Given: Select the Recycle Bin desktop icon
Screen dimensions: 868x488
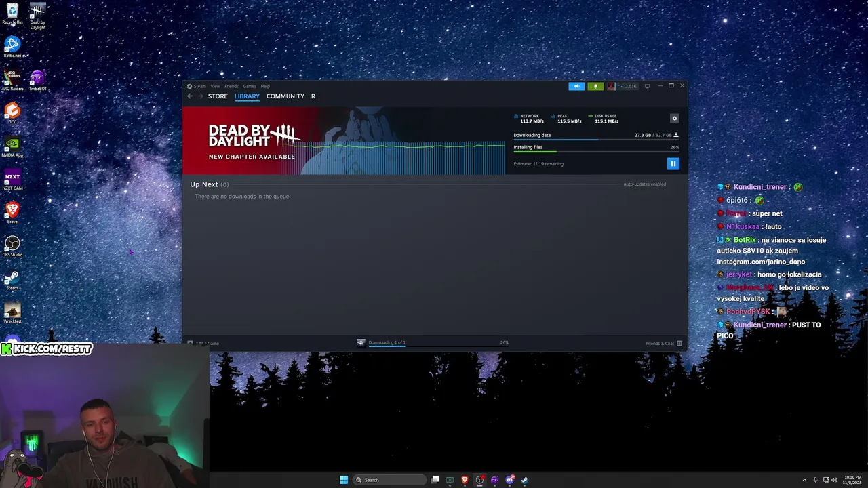Looking at the screenshot, I should point(12,14).
